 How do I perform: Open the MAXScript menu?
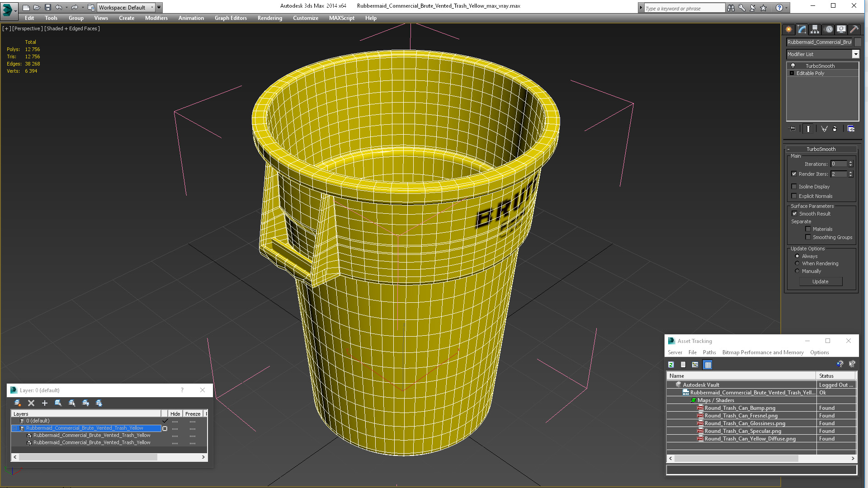(x=341, y=18)
